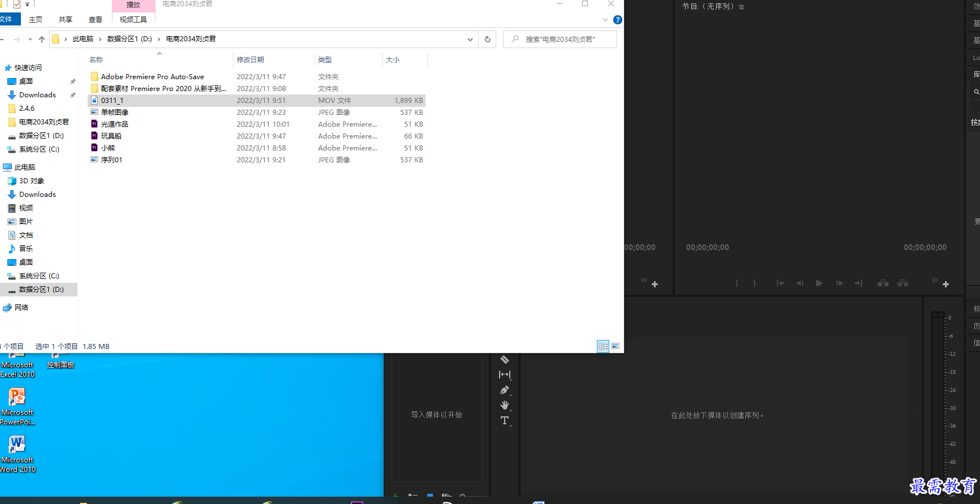Switch to large thumbnails view toggle
The width and height of the screenshot is (980, 504).
[x=615, y=346]
